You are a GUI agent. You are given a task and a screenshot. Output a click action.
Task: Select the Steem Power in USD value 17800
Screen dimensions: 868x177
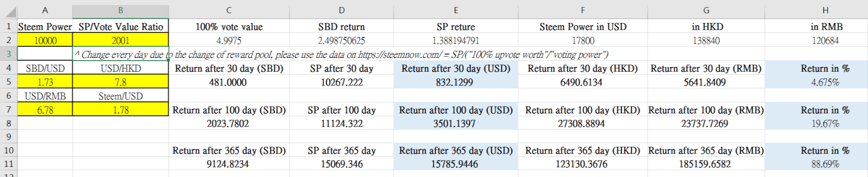tap(582, 40)
